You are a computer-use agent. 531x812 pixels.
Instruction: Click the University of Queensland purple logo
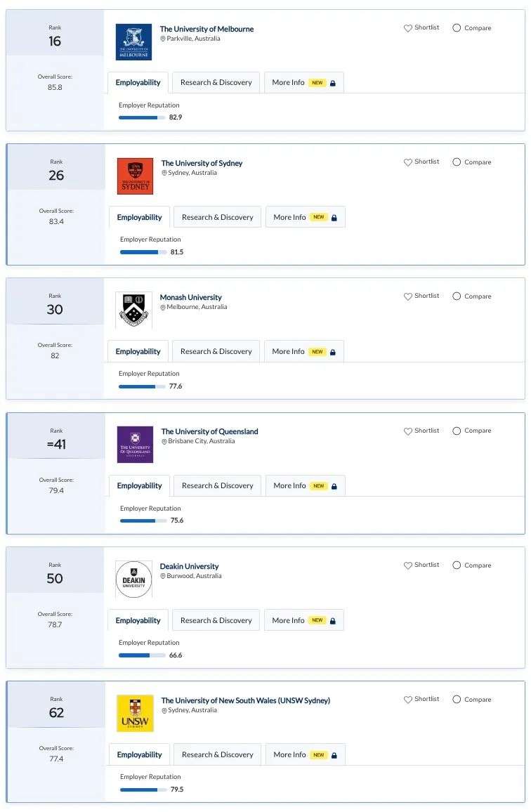136,445
